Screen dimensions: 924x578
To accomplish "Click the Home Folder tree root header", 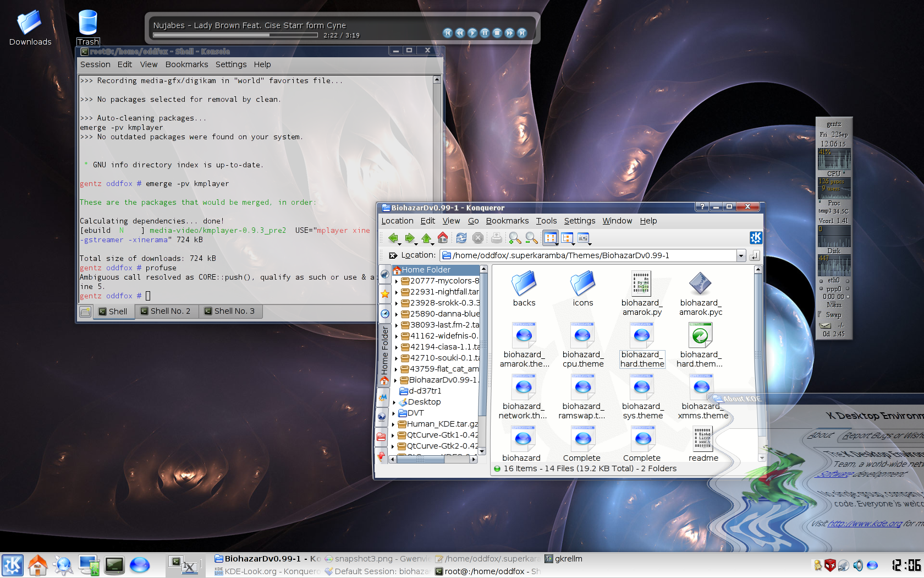I will pyautogui.click(x=436, y=270).
